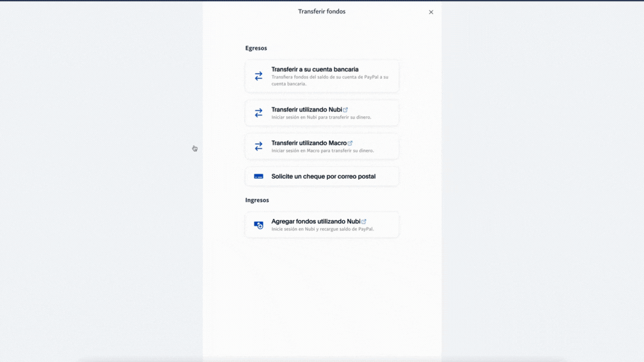Click the Egresos section heading

[256, 48]
